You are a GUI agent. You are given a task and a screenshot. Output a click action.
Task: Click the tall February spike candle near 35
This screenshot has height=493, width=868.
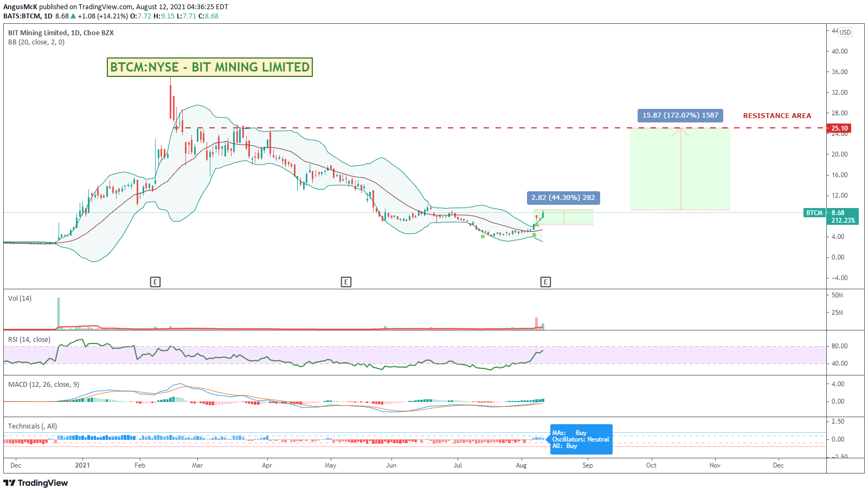pyautogui.click(x=171, y=99)
